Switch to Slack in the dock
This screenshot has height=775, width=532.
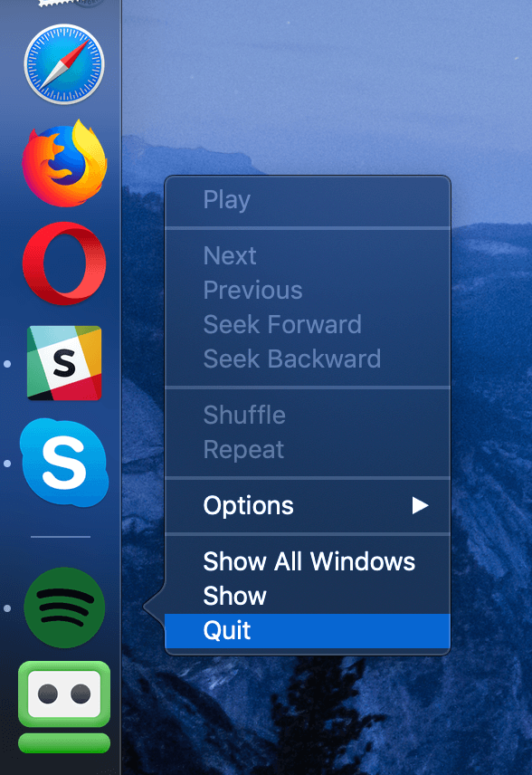tap(64, 363)
